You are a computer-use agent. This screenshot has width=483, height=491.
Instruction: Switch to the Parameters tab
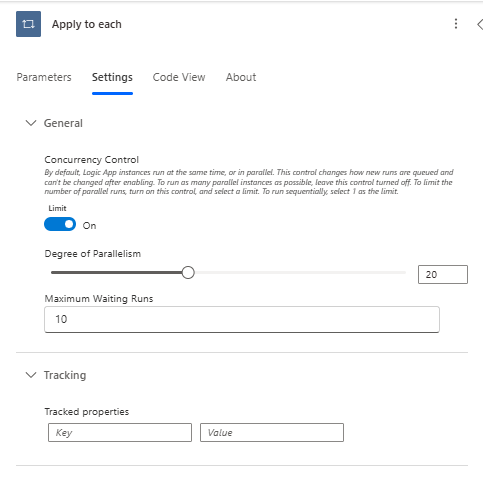coord(44,77)
